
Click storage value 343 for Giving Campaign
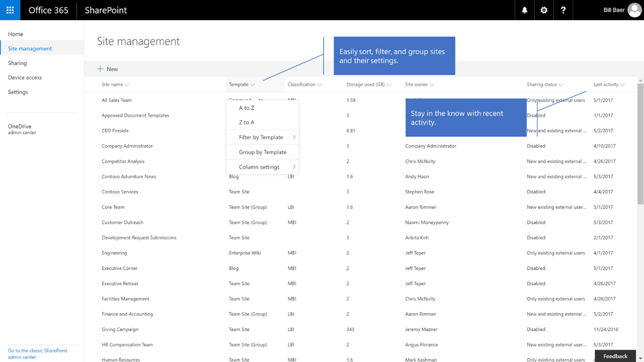pos(350,330)
